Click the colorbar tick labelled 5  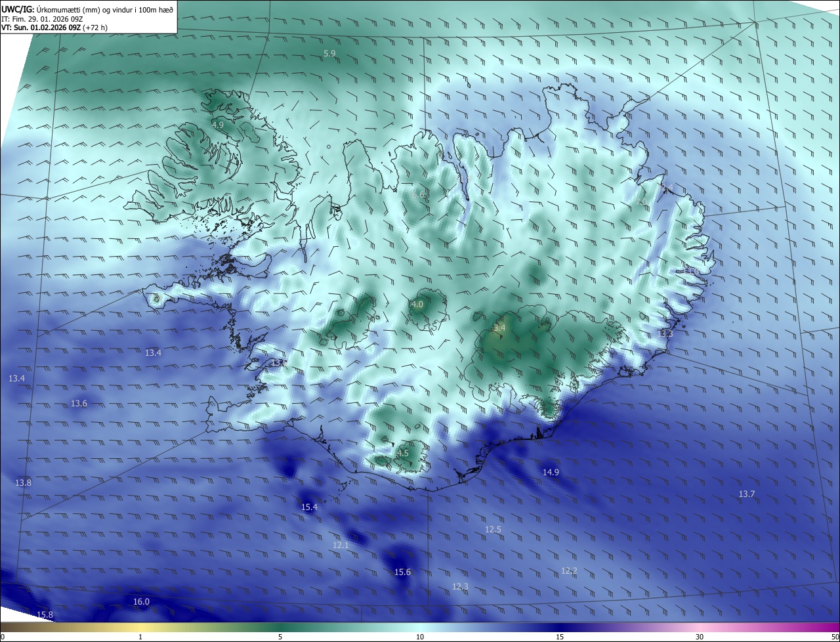280,637
